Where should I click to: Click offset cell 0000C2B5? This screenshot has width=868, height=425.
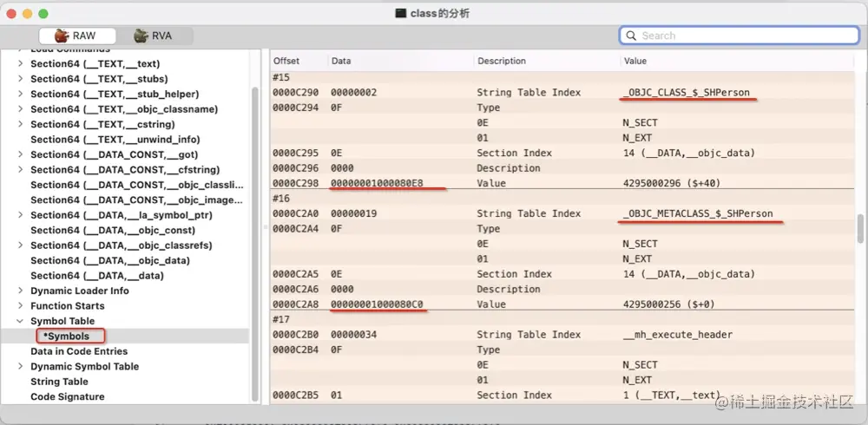click(295, 396)
